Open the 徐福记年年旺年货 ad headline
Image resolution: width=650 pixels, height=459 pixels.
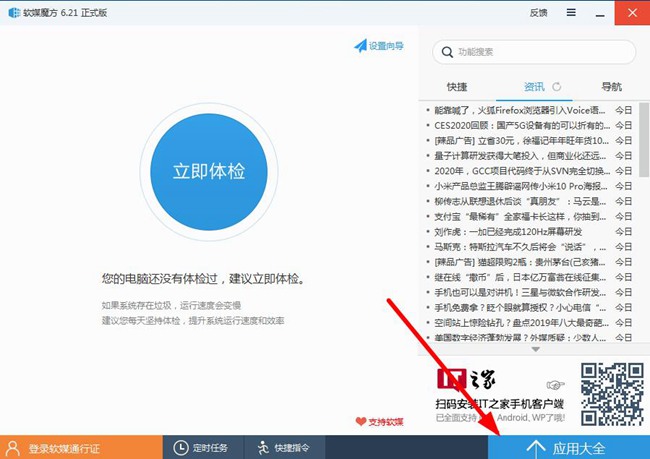pyautogui.click(x=521, y=141)
